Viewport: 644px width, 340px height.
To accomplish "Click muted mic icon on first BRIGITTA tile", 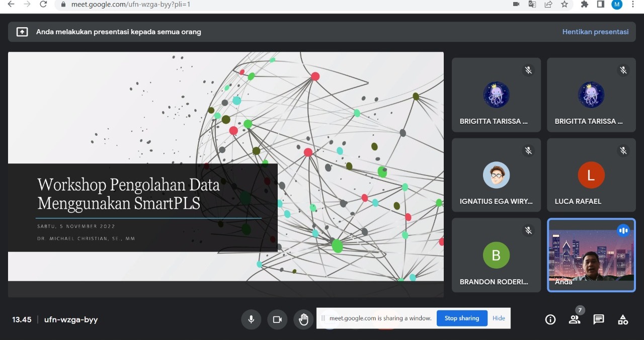I will (528, 70).
